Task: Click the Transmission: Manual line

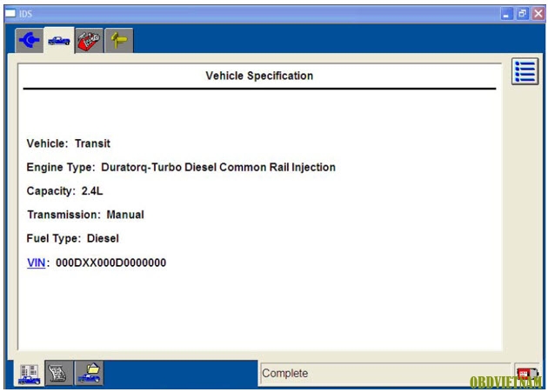Action: tap(85, 215)
